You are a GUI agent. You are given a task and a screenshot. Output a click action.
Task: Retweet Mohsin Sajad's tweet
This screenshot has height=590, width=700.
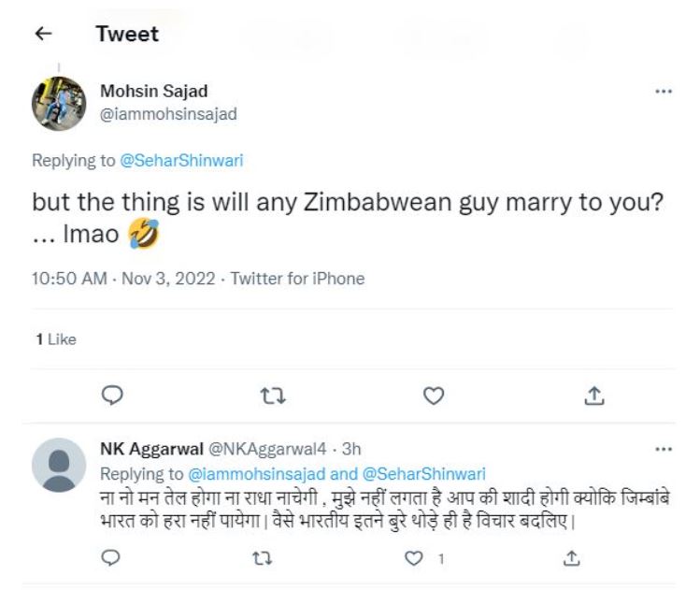272,396
